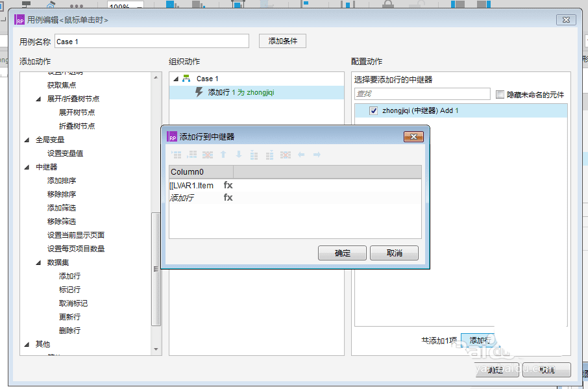Close the 用例编辑 window
This screenshot has width=588, height=389.
566,20
